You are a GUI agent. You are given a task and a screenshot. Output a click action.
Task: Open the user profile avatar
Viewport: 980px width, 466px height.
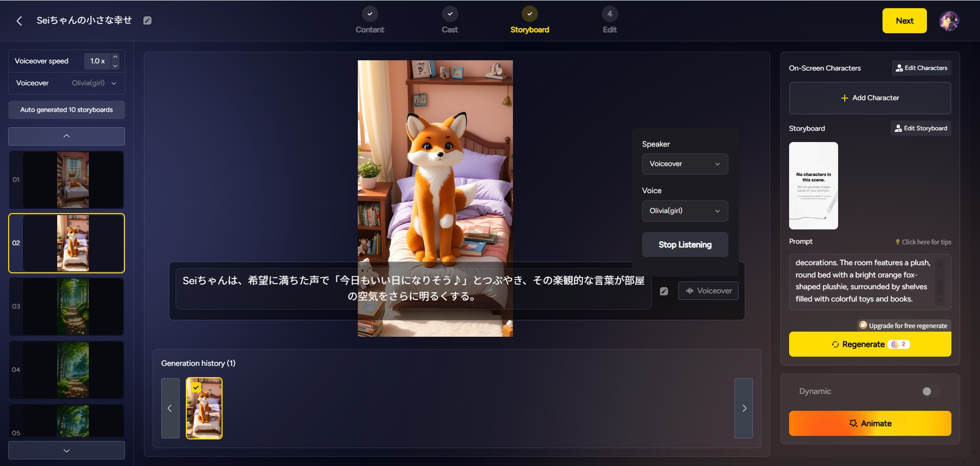pos(949,21)
